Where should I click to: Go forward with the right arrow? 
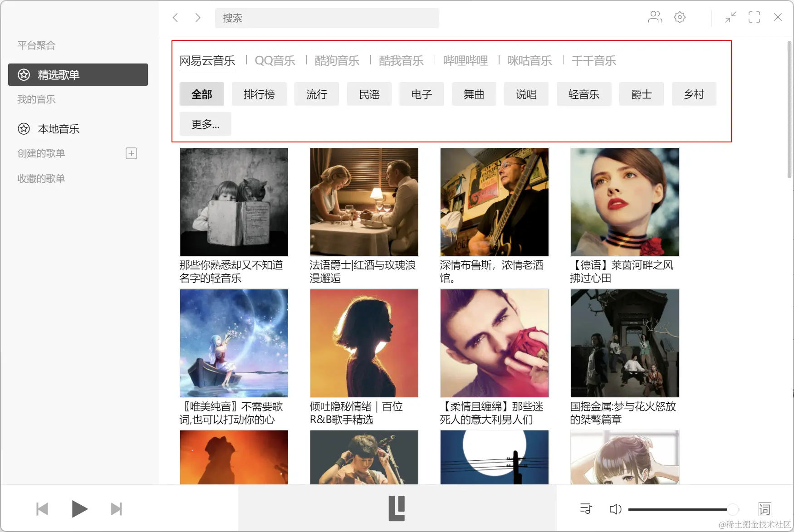tap(198, 18)
